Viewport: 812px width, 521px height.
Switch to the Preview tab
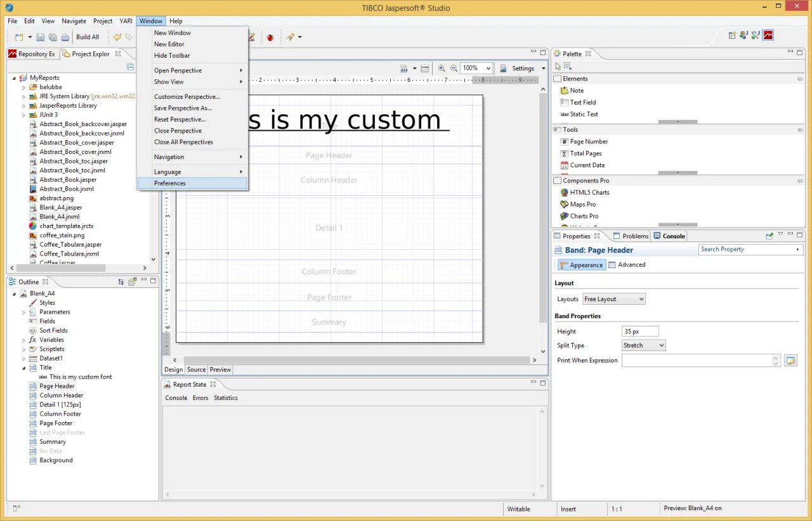219,370
